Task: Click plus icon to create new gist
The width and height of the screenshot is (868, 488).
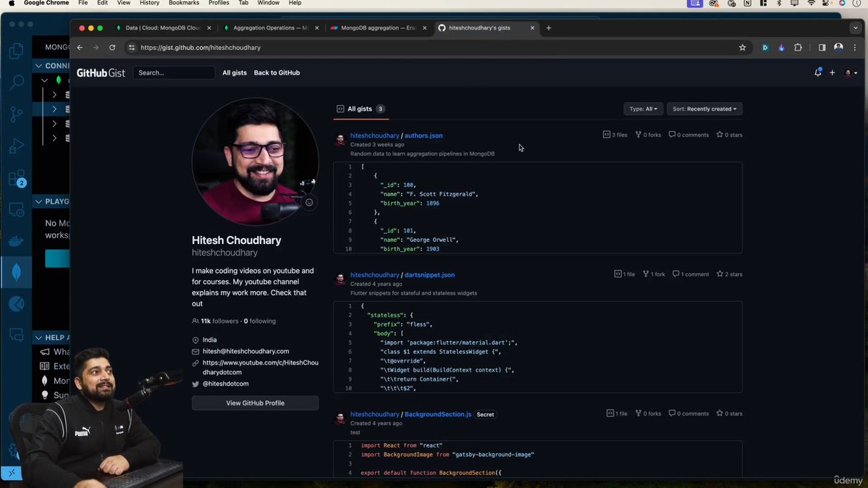Action: [832, 72]
